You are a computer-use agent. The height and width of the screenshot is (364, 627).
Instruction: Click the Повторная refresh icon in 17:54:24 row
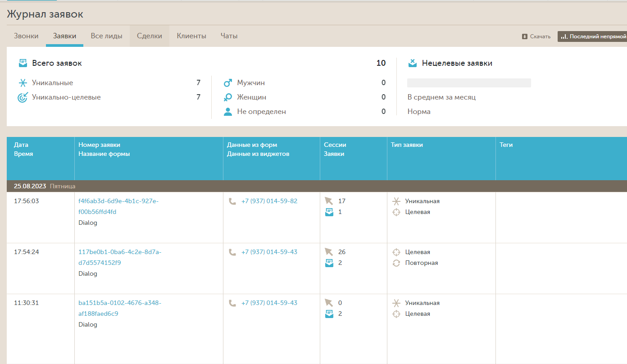point(396,263)
